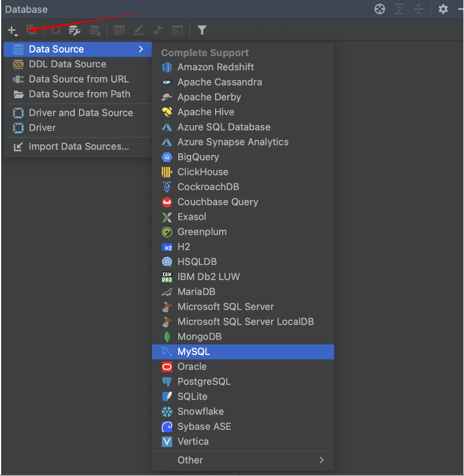
Task: Select Driver and Data Source
Action: point(78,113)
